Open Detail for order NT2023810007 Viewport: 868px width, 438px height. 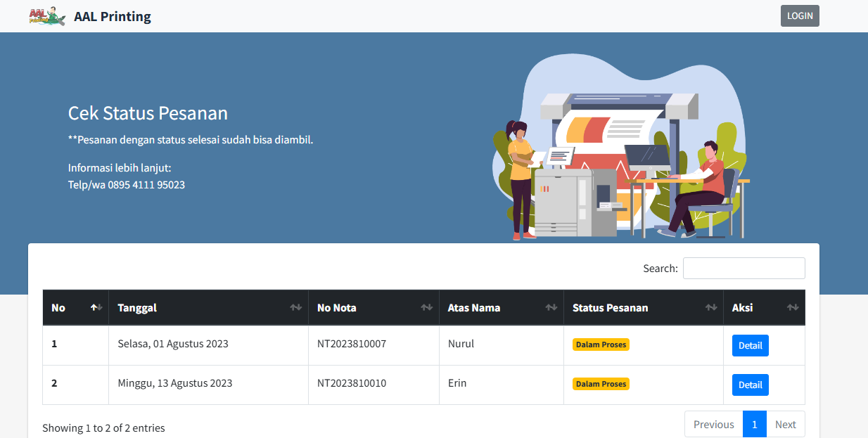coord(750,345)
